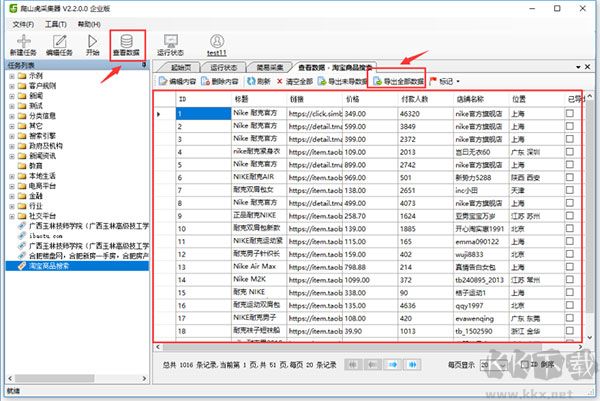This screenshot has width=600, height=401.
Task: Tick exported checkbox for row ID 7
Action: click(570, 190)
